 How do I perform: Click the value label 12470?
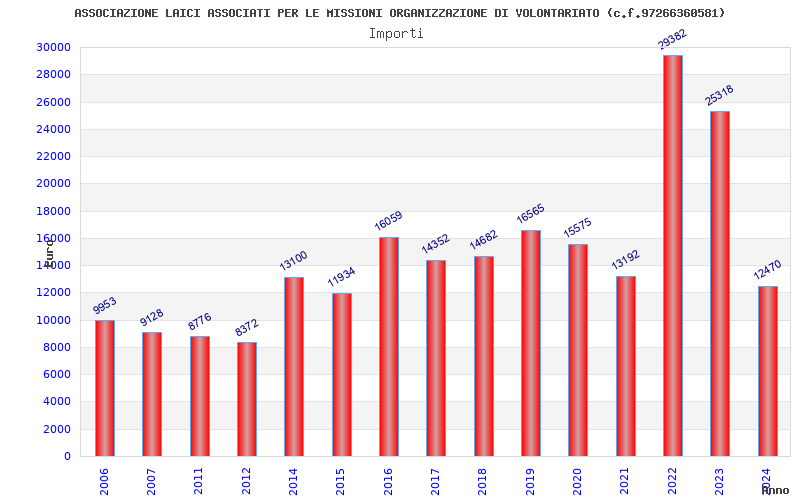tap(767, 269)
